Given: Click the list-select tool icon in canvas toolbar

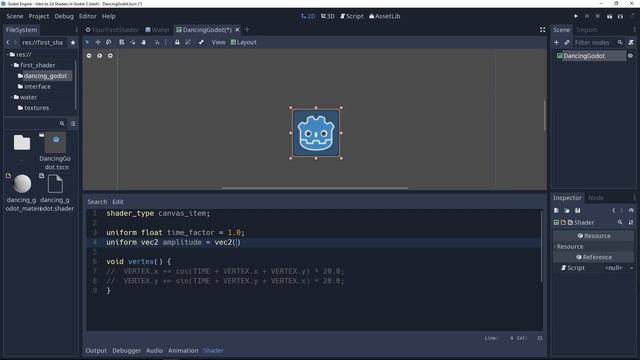Looking at the screenshot, I should pos(122,42).
